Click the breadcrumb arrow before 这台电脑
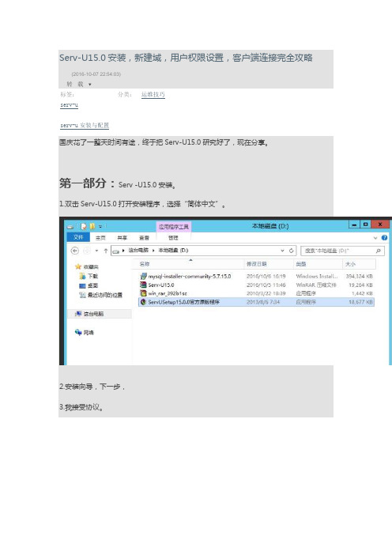The width and height of the screenshot is (392, 555). click(x=123, y=251)
